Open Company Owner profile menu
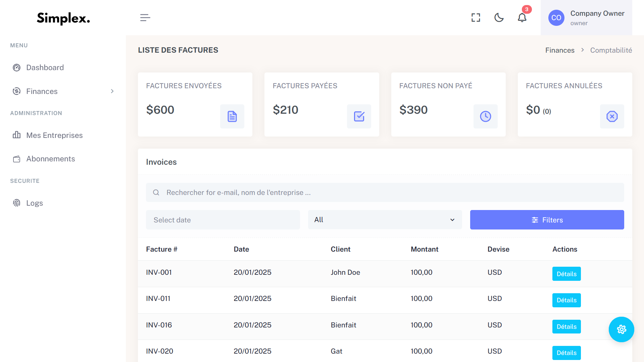The image size is (644, 362). (x=586, y=18)
